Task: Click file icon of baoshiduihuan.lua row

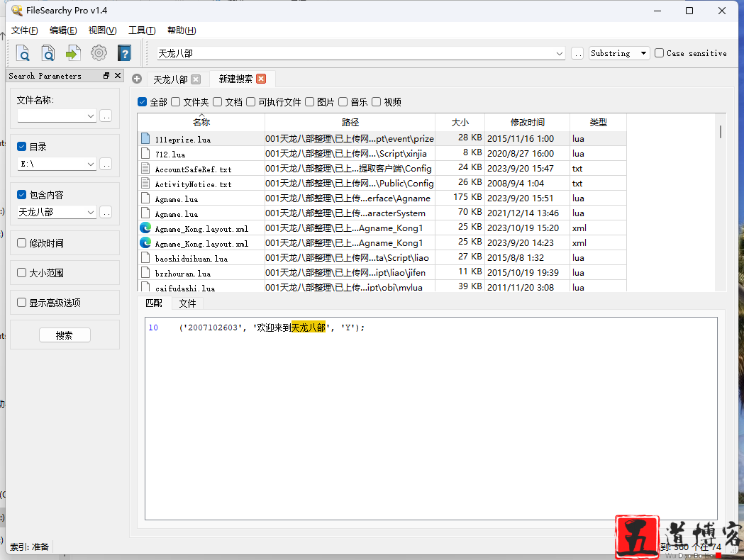Action: pos(145,258)
